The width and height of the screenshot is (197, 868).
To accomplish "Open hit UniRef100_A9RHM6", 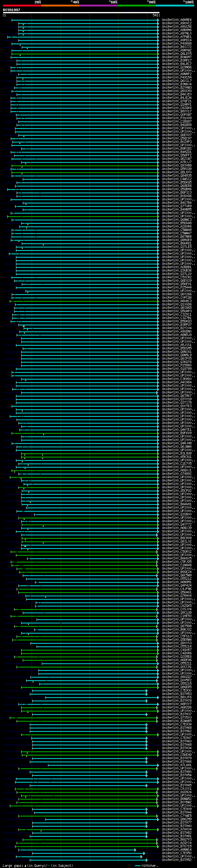I will 177,30.
